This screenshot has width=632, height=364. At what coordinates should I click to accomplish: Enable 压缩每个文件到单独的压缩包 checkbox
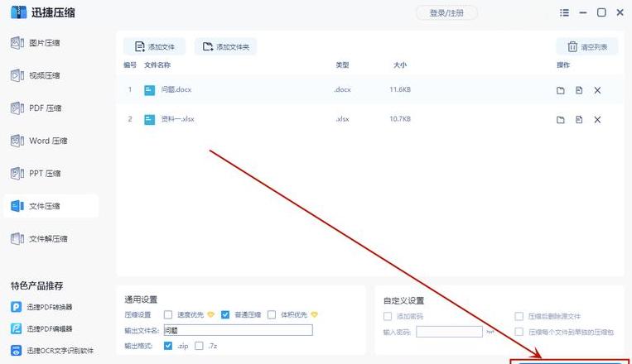[x=519, y=332]
